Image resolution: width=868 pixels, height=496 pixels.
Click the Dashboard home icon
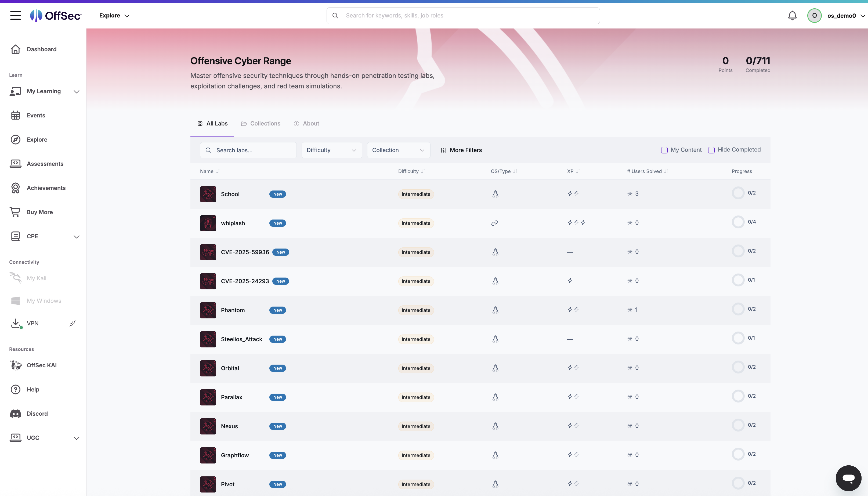[x=15, y=49]
